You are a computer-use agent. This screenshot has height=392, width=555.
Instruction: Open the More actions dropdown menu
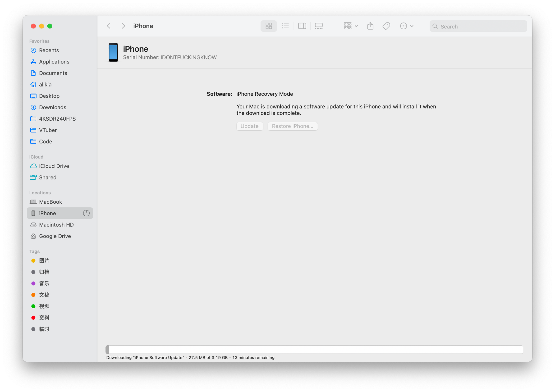pyautogui.click(x=406, y=26)
